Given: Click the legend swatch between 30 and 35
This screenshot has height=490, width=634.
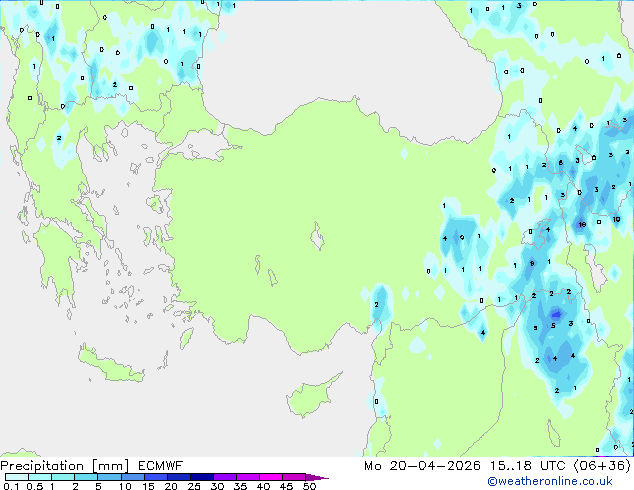Looking at the screenshot, I should (x=225, y=477).
